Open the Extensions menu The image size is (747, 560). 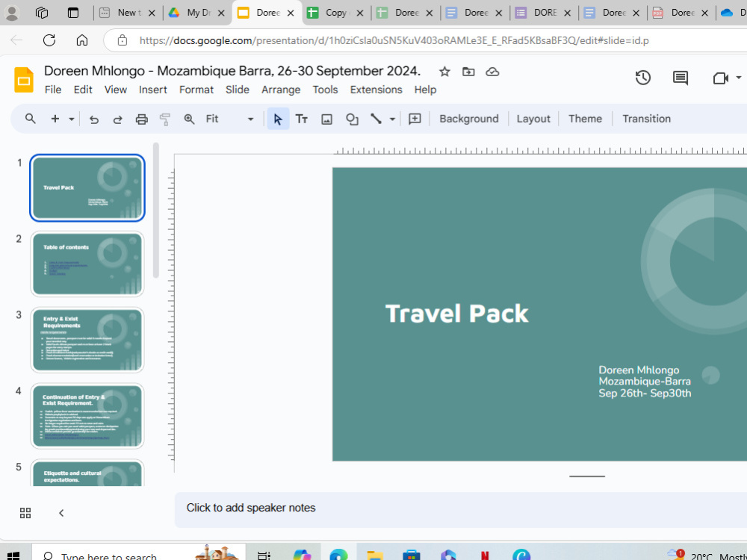click(x=376, y=90)
